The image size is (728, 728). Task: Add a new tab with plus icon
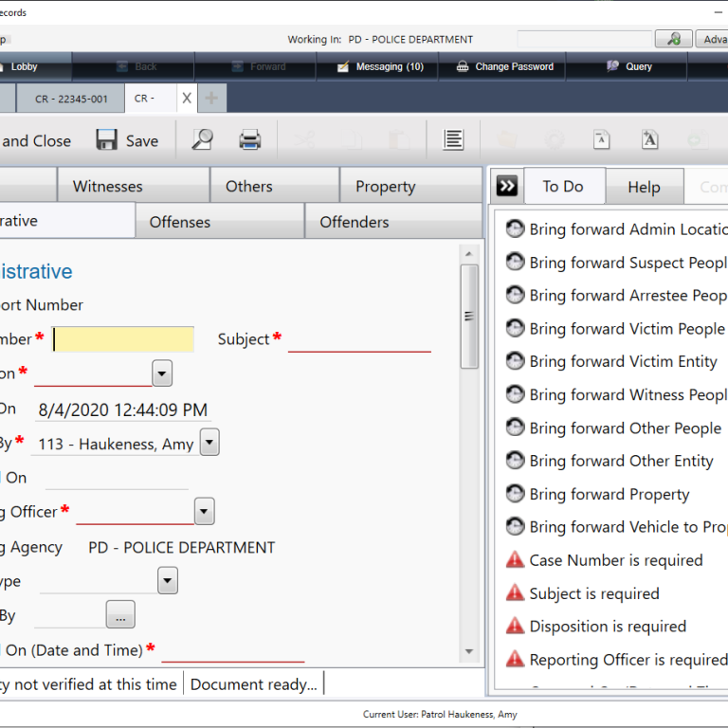pyautogui.click(x=211, y=98)
